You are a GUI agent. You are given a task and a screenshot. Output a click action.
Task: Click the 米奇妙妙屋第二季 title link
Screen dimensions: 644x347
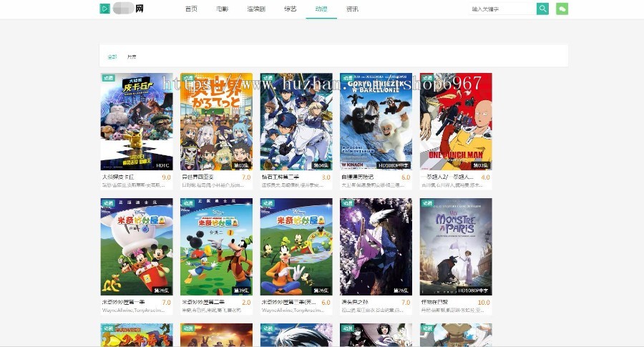point(203,302)
